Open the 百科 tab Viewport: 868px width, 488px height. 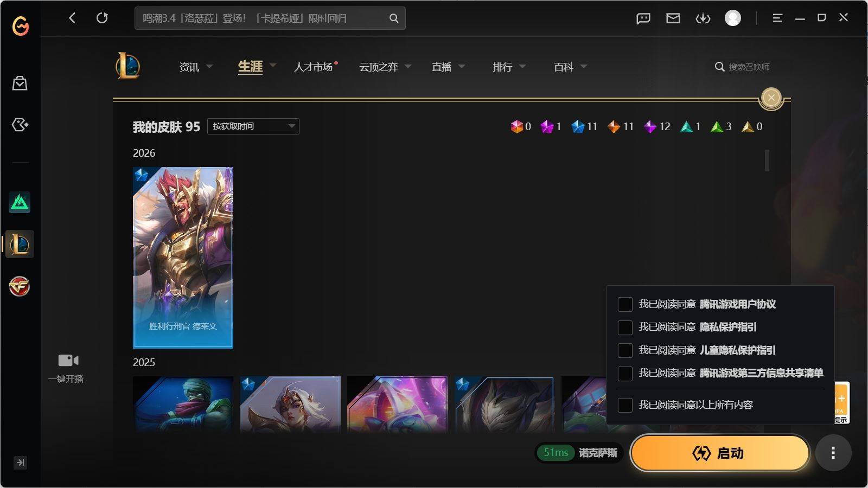tap(564, 67)
